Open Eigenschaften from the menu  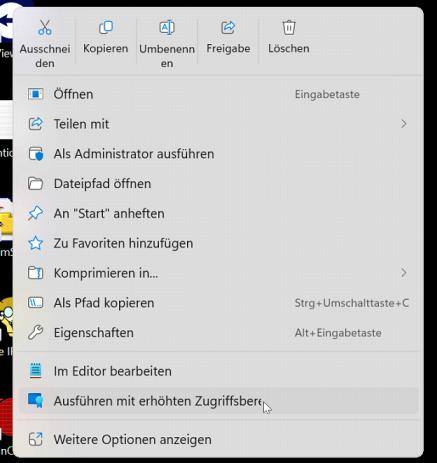(218, 333)
